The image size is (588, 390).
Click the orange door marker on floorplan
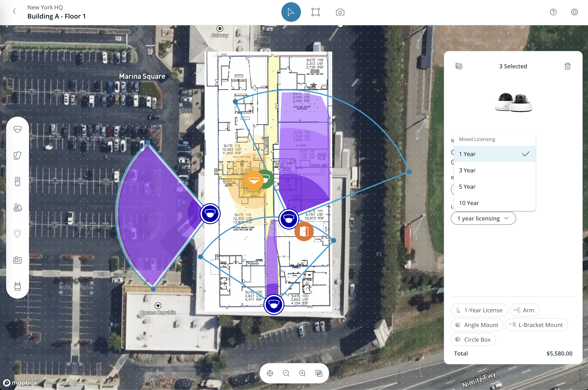click(x=304, y=232)
